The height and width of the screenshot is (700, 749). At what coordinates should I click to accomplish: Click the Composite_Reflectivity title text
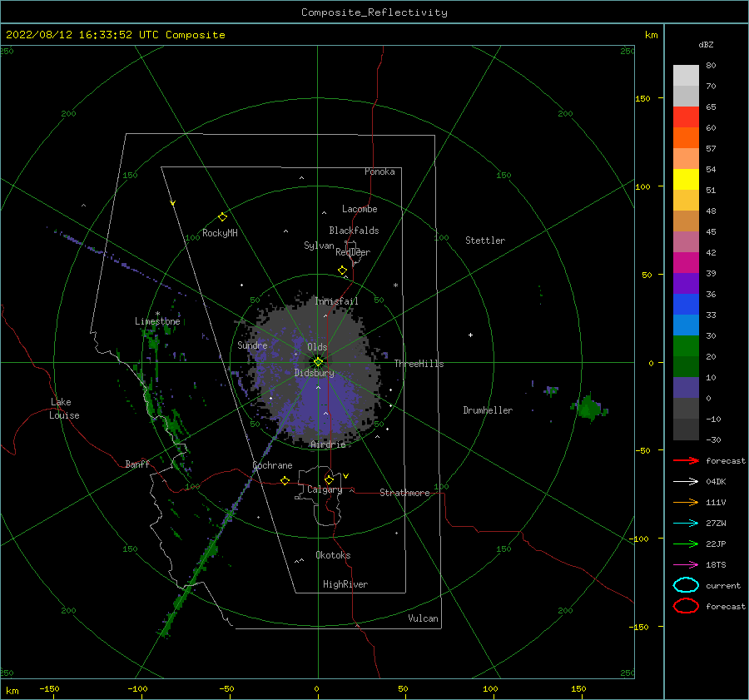374,12
